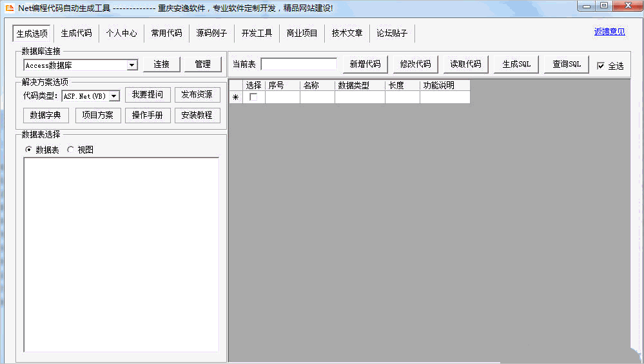Switch to the 生成选项 tab

pos(32,34)
